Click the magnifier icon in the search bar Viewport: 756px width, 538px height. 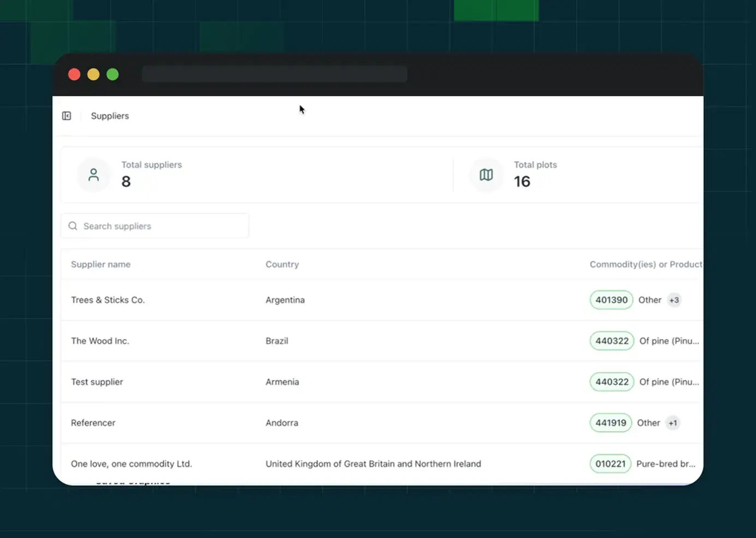click(x=73, y=226)
